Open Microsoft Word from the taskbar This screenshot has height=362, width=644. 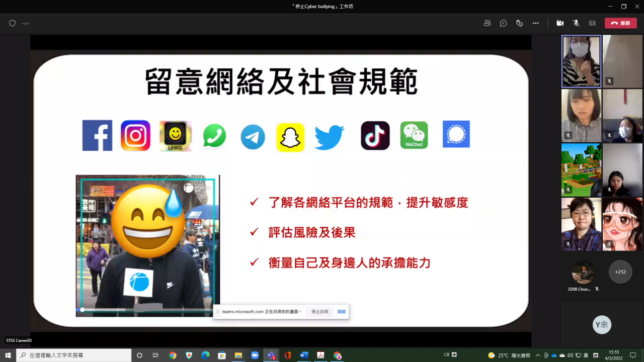(304, 355)
